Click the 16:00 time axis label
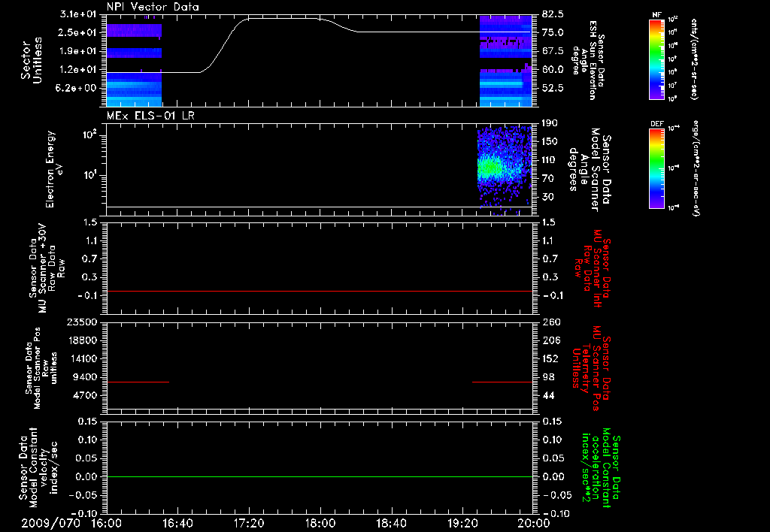 point(107,523)
